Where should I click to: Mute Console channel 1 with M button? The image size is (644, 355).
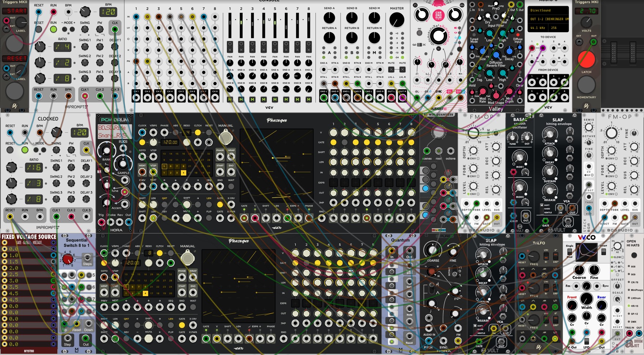point(230,99)
